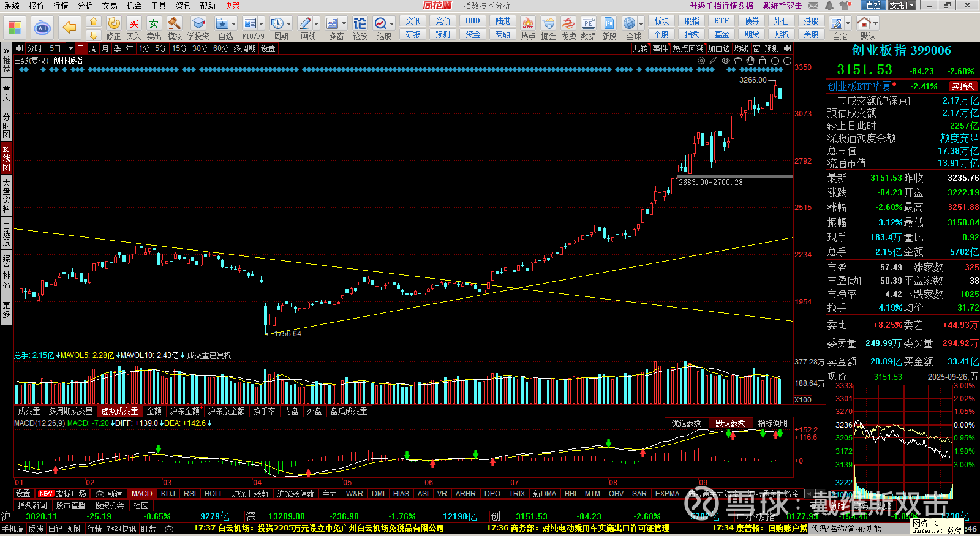Select the 画线 drawing pencil icon

click(x=305, y=23)
